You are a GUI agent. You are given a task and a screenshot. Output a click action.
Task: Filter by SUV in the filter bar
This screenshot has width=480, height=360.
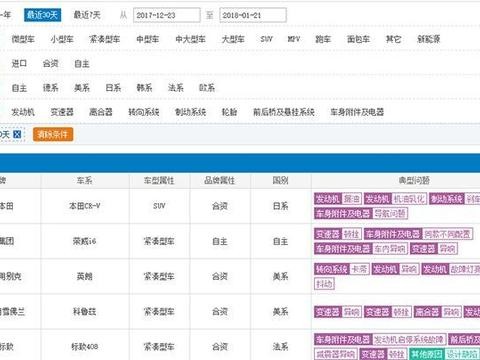click(267, 39)
